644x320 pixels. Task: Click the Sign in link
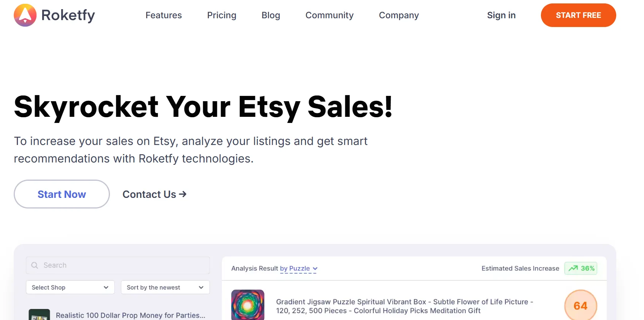(501, 15)
